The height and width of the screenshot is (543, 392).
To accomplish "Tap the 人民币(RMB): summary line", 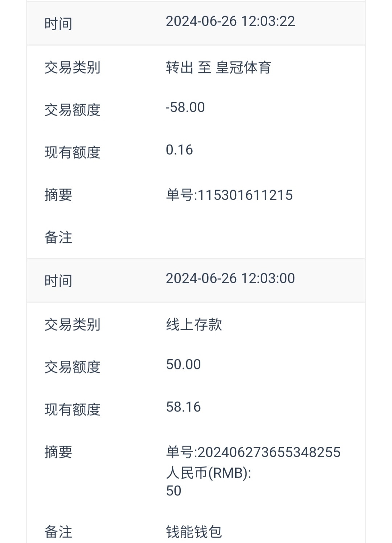I will (x=208, y=473).
